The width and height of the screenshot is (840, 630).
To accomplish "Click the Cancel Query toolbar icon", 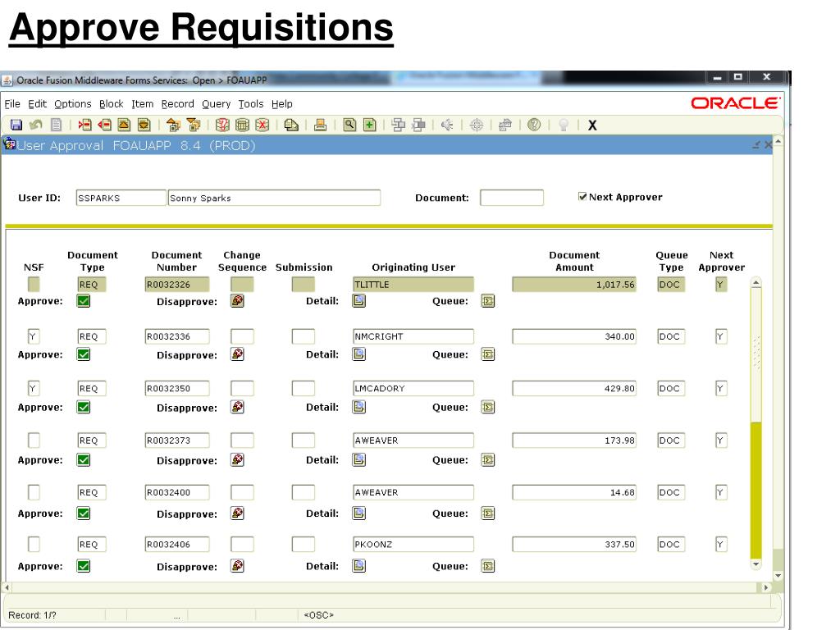I will tap(262, 126).
